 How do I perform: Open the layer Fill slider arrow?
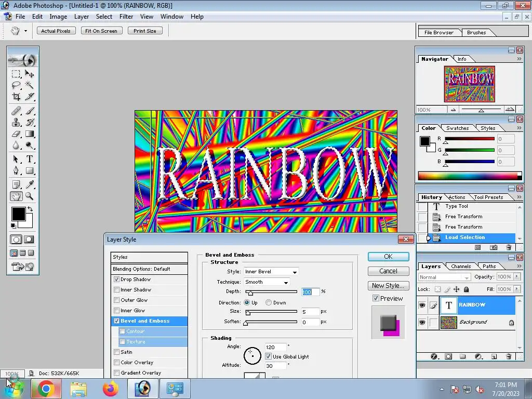click(517, 289)
